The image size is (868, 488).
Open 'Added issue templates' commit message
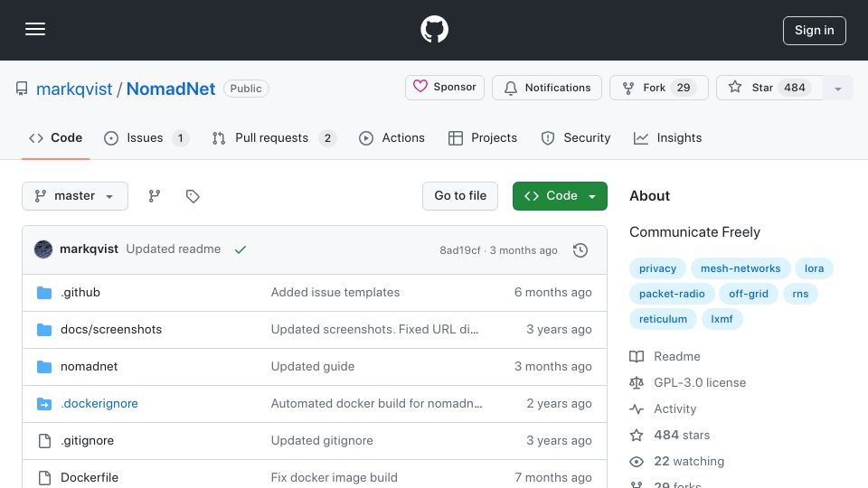[335, 292]
